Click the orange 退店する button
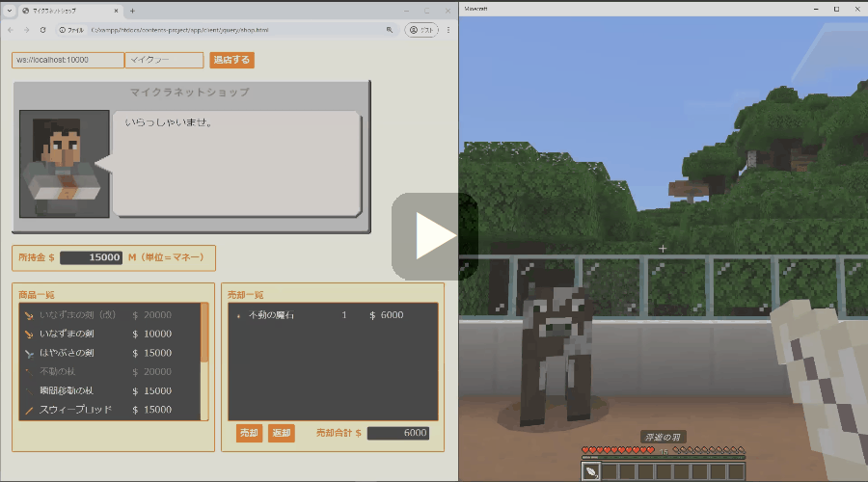868x482 pixels. (x=231, y=60)
